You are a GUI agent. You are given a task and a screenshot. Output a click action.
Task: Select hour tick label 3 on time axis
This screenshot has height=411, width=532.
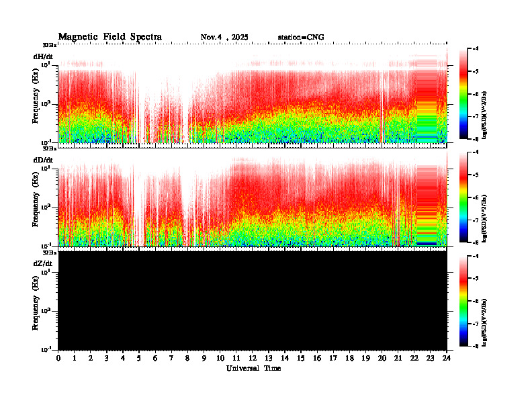[x=107, y=358]
